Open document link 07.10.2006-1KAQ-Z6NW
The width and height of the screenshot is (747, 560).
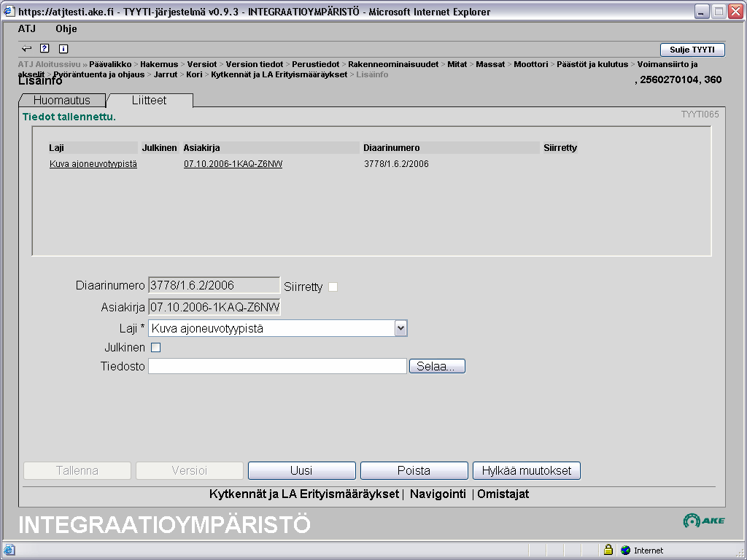click(233, 164)
